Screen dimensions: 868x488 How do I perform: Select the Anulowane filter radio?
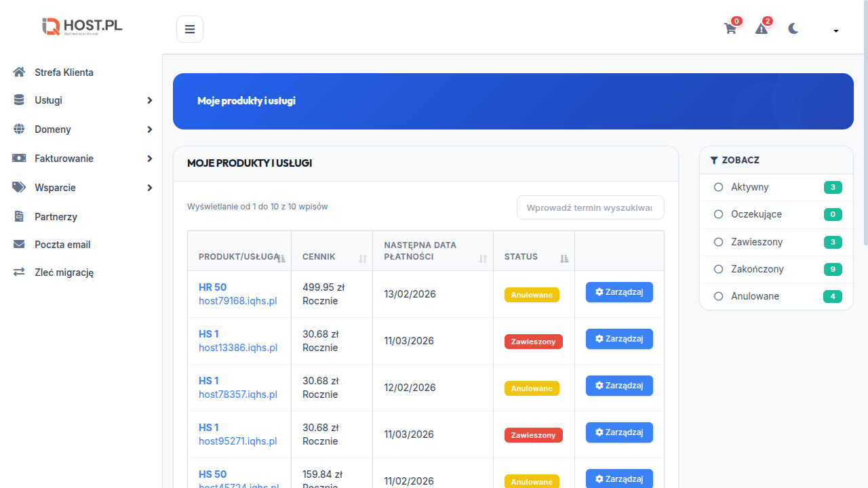coord(719,296)
